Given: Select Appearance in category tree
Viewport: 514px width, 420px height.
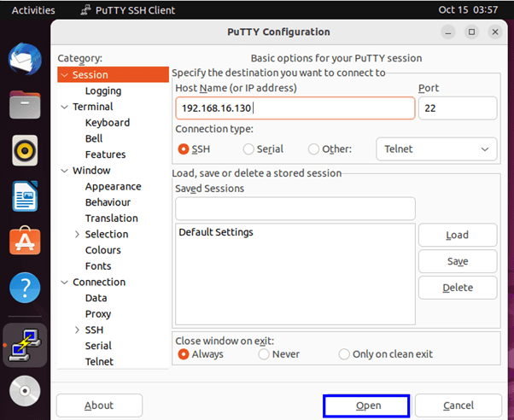Looking at the screenshot, I should pos(113,187).
